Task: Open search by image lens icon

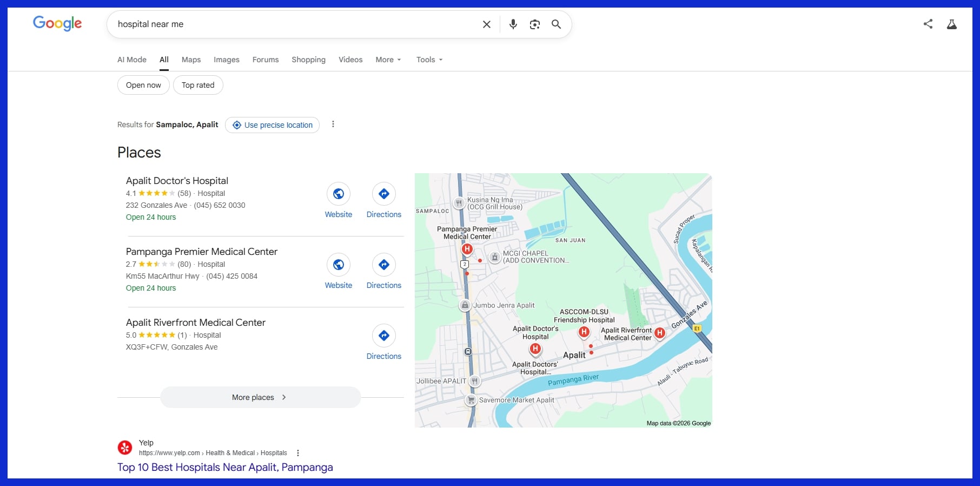Action: [x=534, y=24]
